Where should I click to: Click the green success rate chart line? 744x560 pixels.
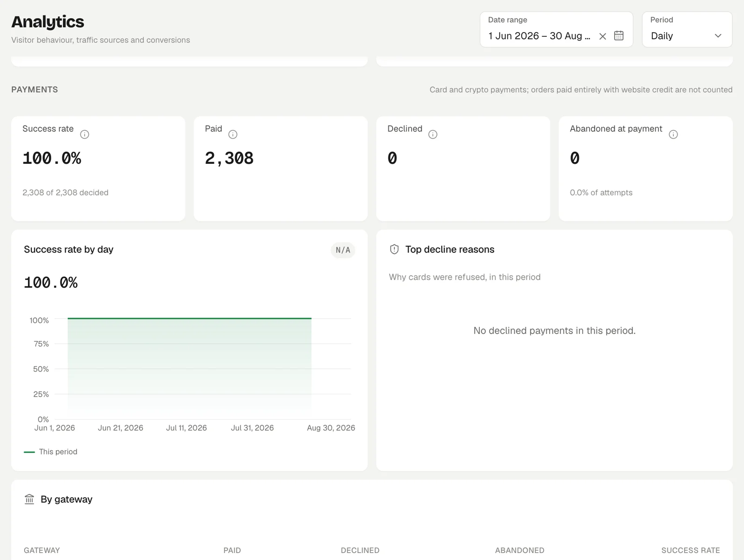[x=189, y=319]
